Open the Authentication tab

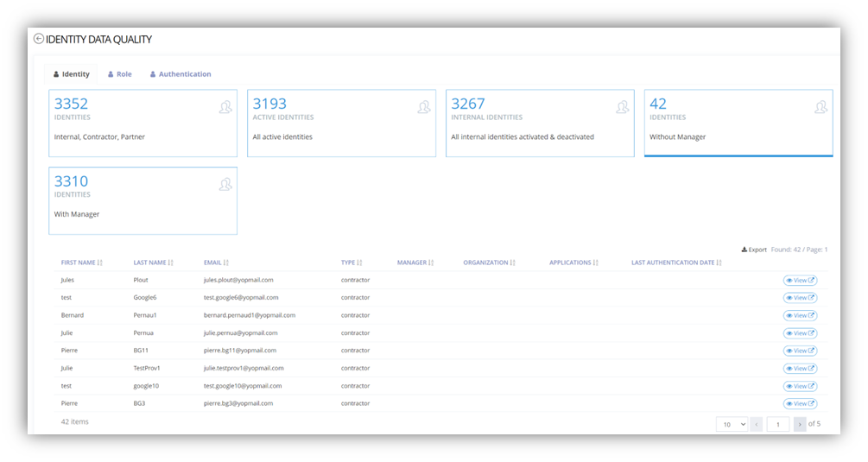click(181, 74)
